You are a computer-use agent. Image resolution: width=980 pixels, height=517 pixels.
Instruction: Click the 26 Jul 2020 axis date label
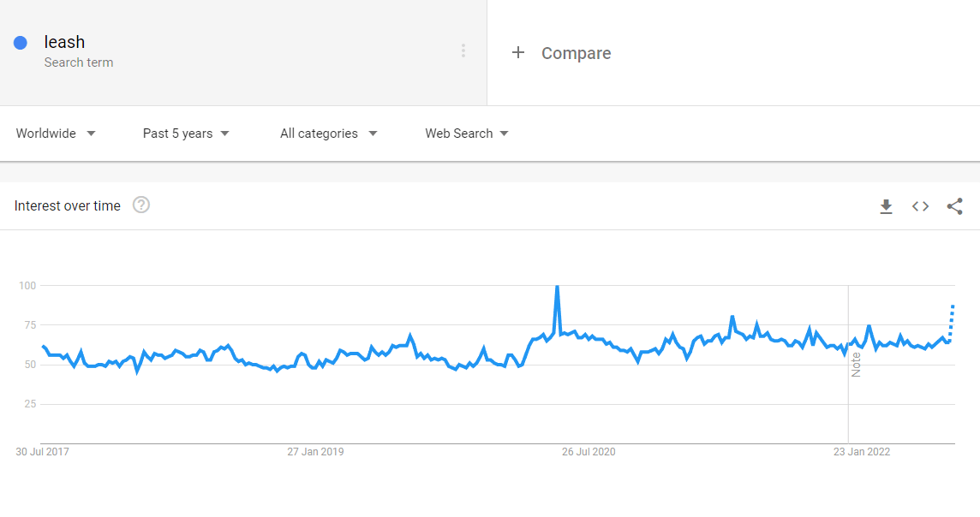(589, 451)
